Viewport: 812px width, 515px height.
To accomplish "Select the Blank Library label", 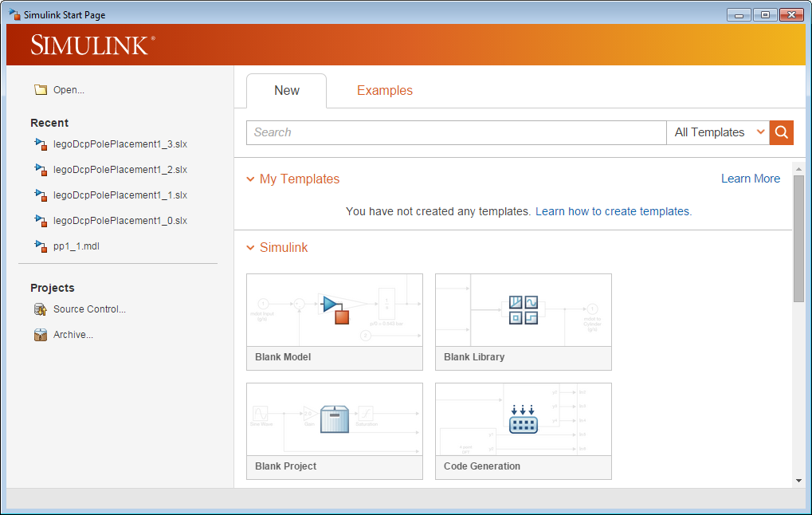I will pos(474,357).
